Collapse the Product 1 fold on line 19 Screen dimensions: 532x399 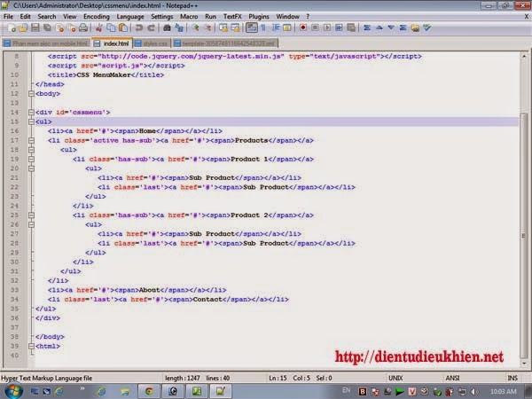click(31, 159)
